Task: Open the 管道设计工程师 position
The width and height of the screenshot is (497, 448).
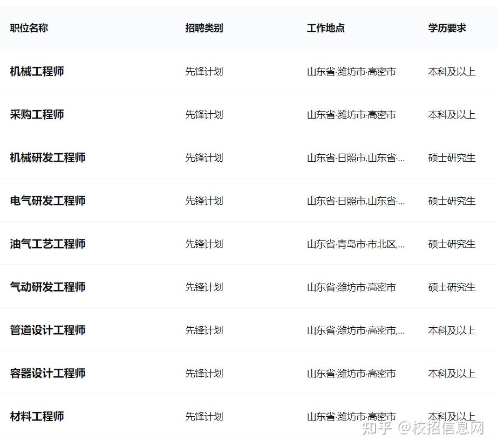Action: 47,330
